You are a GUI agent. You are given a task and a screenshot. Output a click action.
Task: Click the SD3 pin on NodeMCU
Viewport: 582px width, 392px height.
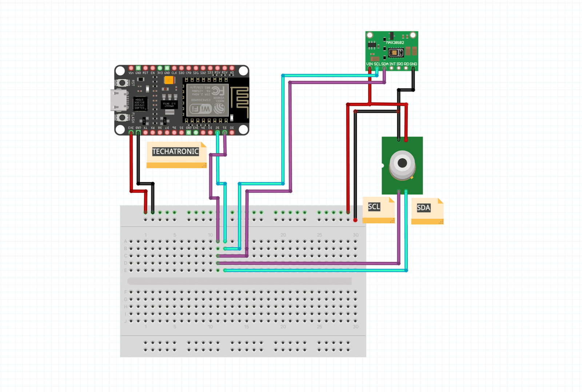210,68
